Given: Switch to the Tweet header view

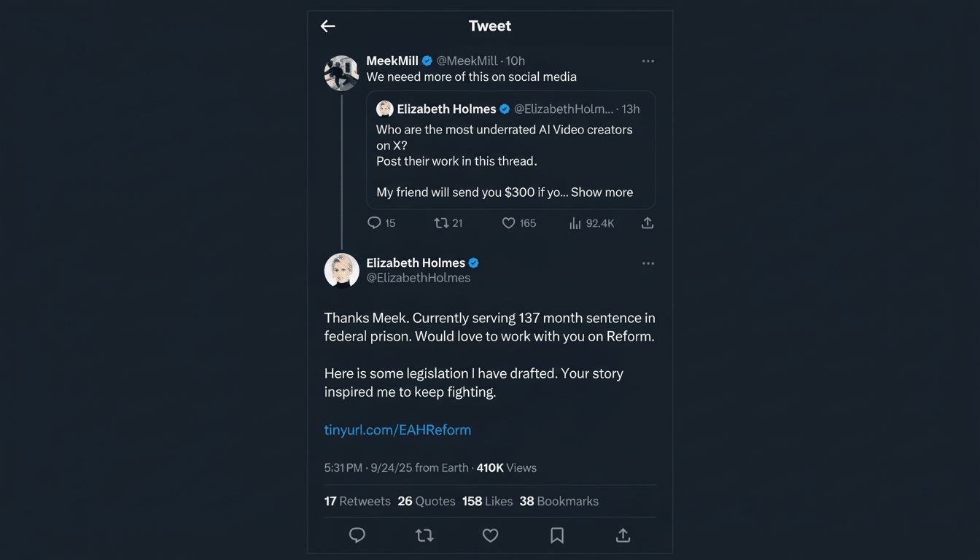Looking at the screenshot, I should coord(489,26).
